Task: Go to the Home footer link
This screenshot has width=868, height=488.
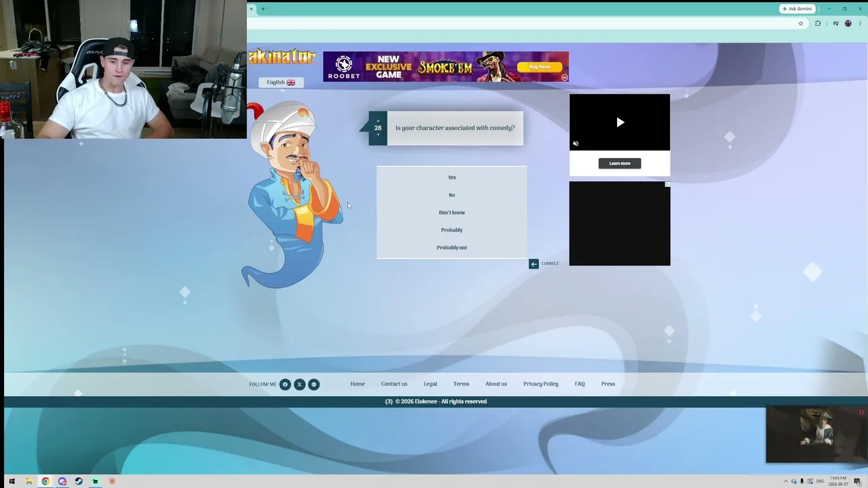Action: [357, 384]
